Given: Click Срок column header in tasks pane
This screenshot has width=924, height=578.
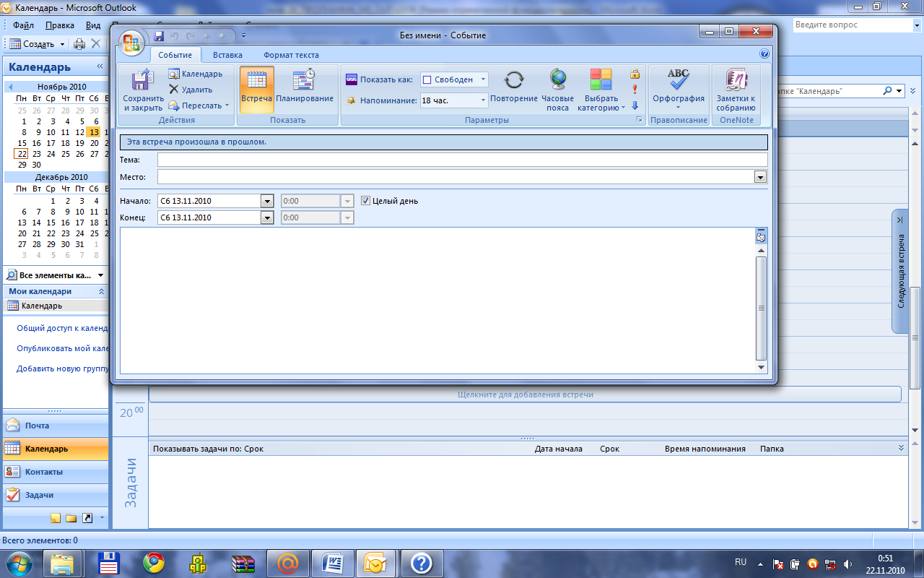Looking at the screenshot, I should click(609, 449).
